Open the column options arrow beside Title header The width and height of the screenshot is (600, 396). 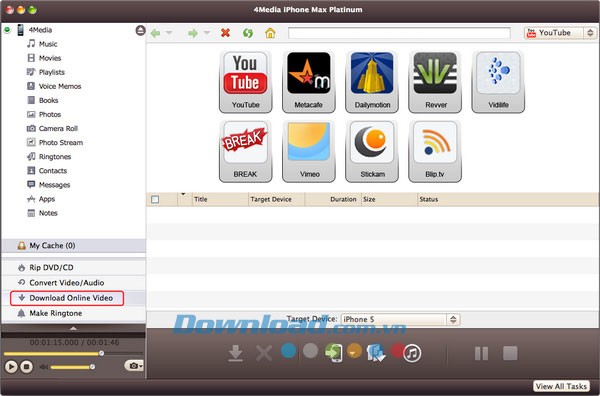[183, 194]
